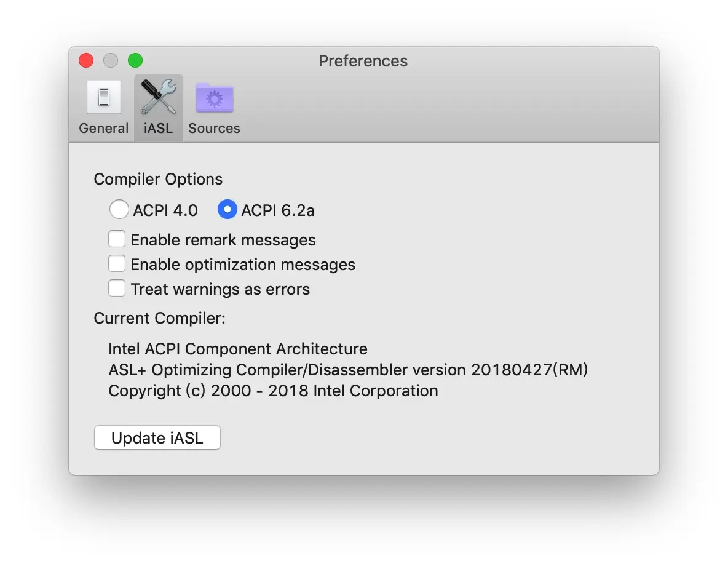Switch to the General tab label
Viewport: 728px width, 566px height.
point(103,128)
